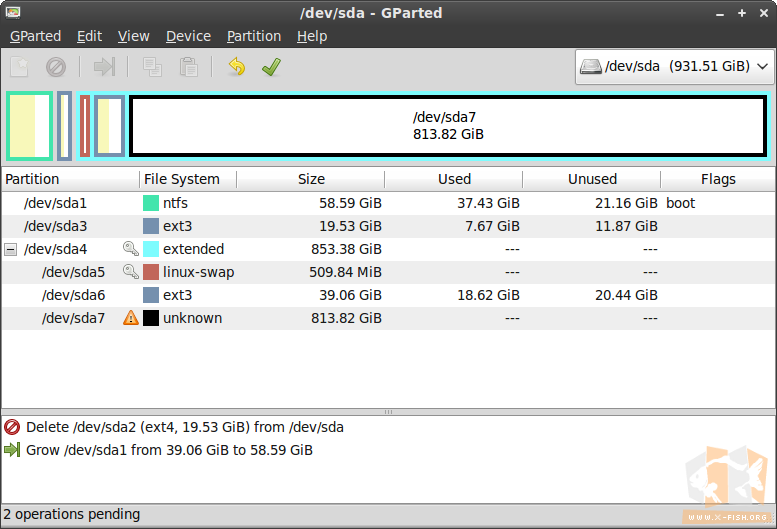Sort by the Partition column header
This screenshot has height=529, width=777.
[x=70, y=179]
